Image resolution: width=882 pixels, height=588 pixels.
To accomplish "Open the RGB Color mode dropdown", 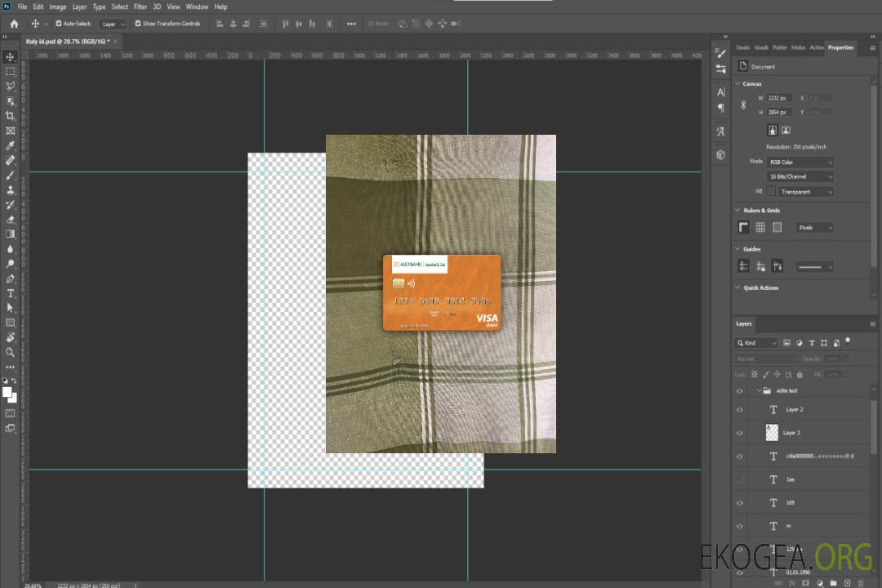I will coord(800,162).
